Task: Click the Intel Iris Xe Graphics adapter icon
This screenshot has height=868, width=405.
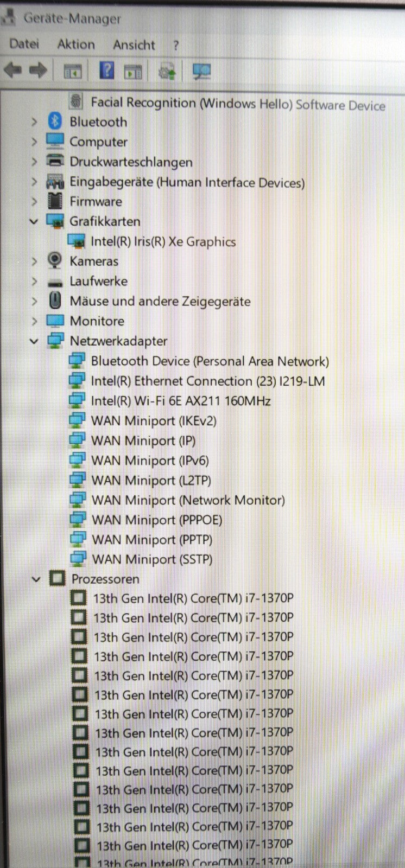Action: 77,241
